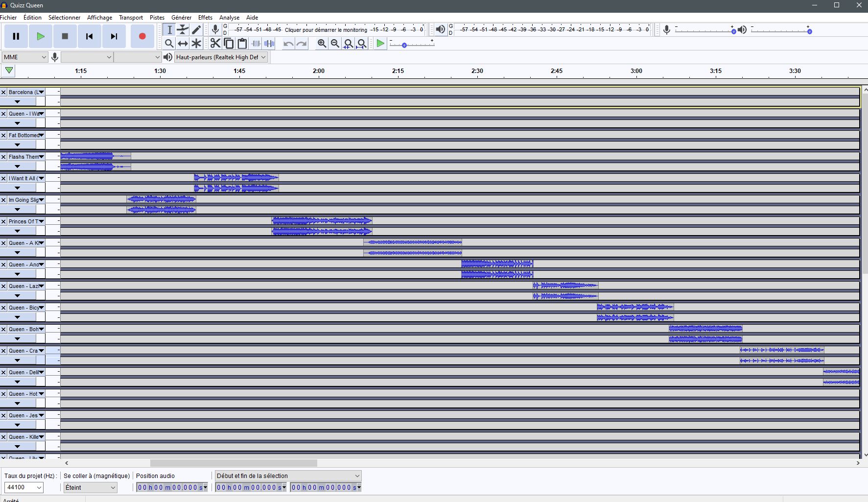Viewport: 868px width, 502px height.
Task: Open the MME audio host dropdown
Action: point(24,57)
